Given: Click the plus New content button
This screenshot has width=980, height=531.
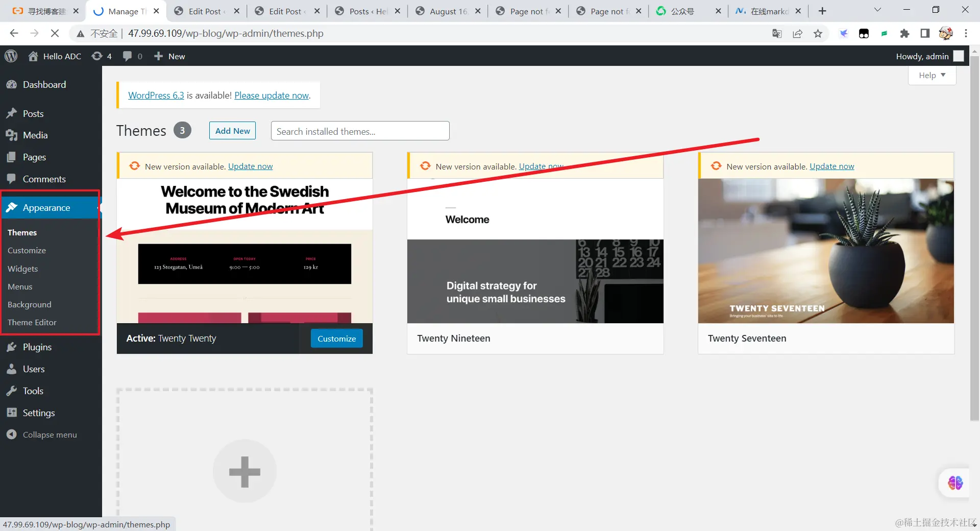Looking at the screenshot, I should coord(169,56).
